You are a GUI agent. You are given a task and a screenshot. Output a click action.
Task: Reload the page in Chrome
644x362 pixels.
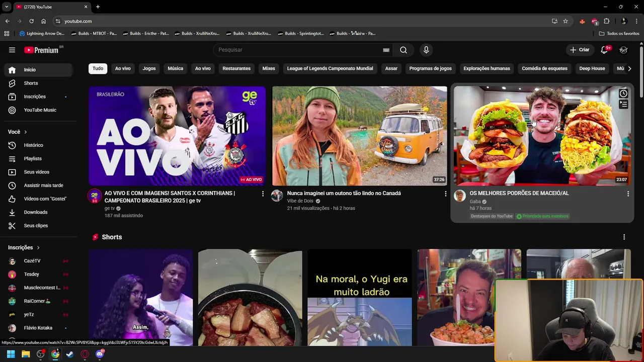click(x=31, y=21)
